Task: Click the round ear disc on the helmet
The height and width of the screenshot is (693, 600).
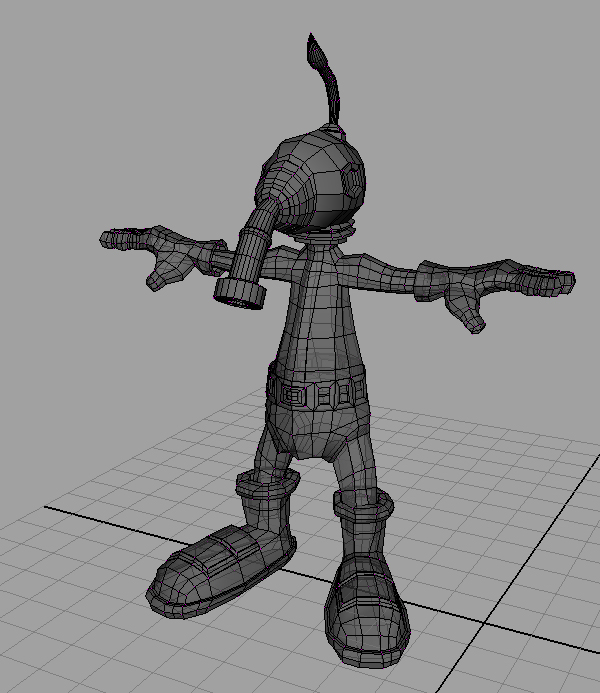Action: [x=354, y=181]
